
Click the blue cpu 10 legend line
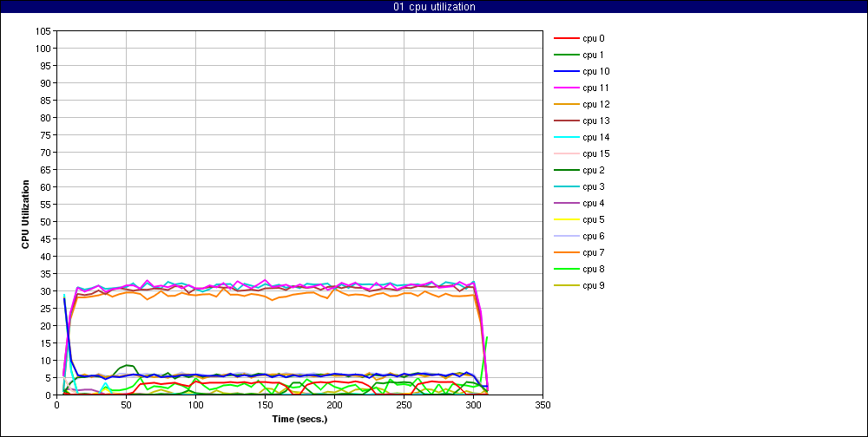(x=567, y=71)
